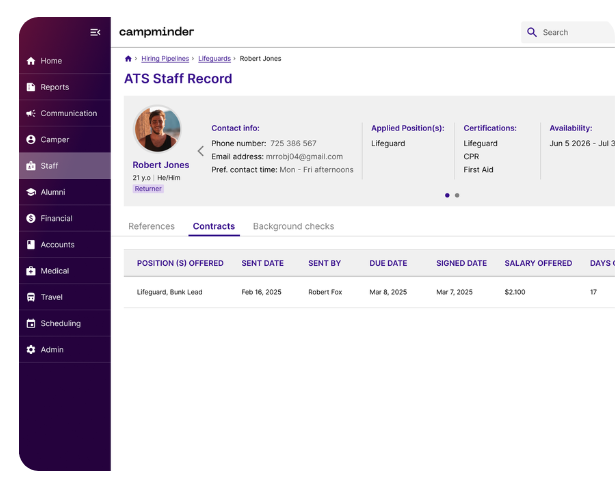Click Robert Jones profile photo
615x488 pixels.
pos(158,129)
